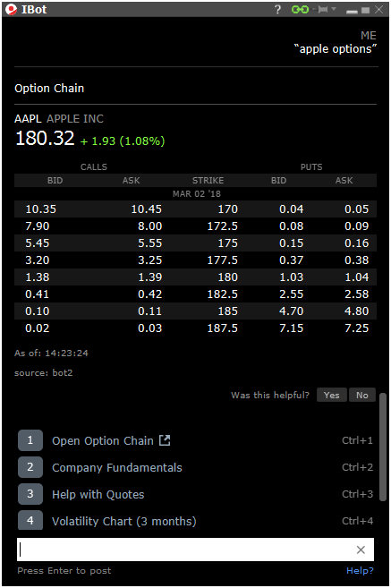The height and width of the screenshot is (588, 391).
Task: Select the 177.5 strike cell
Action: tap(223, 260)
